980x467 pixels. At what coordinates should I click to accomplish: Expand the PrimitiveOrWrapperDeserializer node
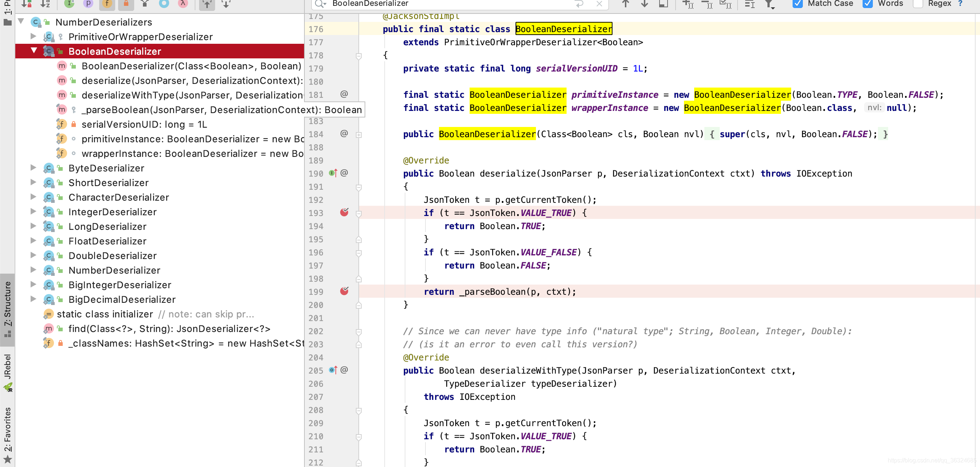point(34,36)
